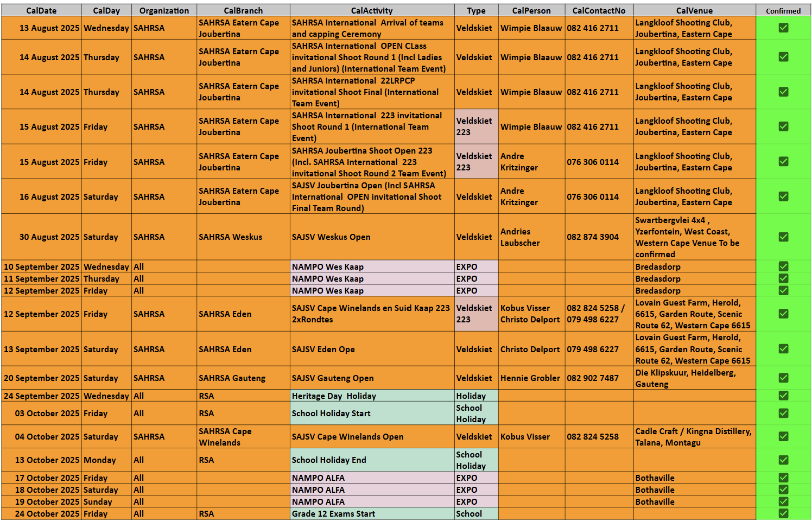The image size is (812, 521).
Task: Uncheck Confirmed for Joubertina Shoot Open 223 row
Action: 783,161
